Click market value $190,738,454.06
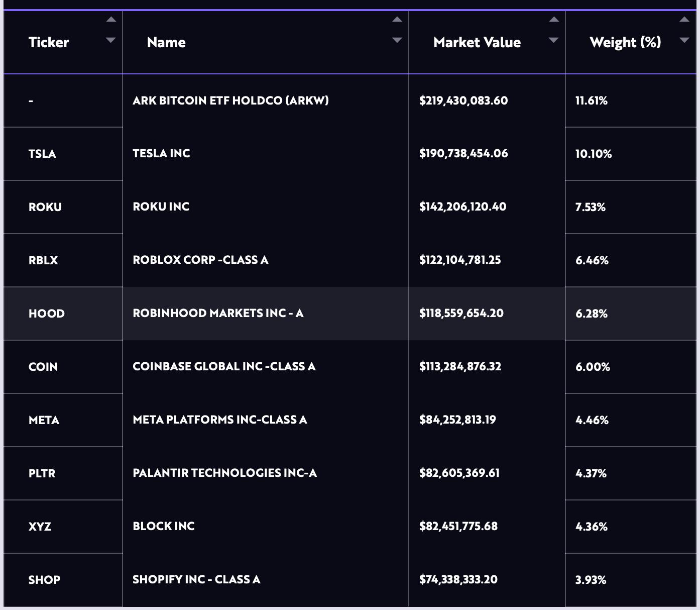This screenshot has height=610, width=700. (463, 153)
